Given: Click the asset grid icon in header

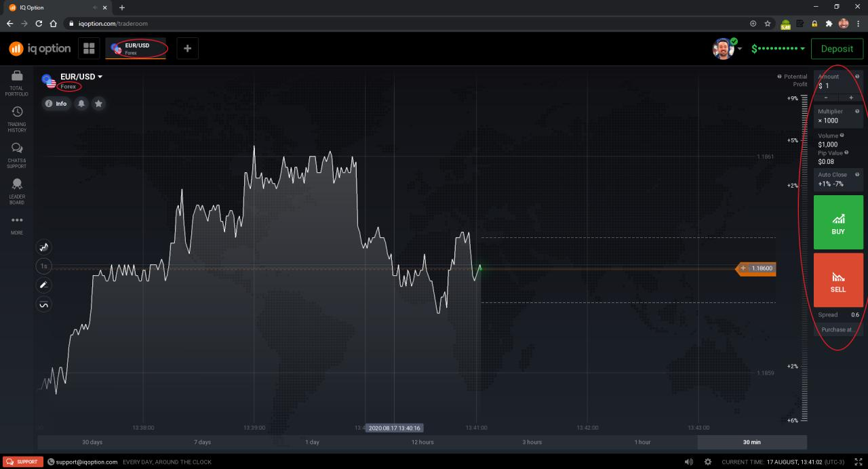Looking at the screenshot, I should (x=88, y=49).
